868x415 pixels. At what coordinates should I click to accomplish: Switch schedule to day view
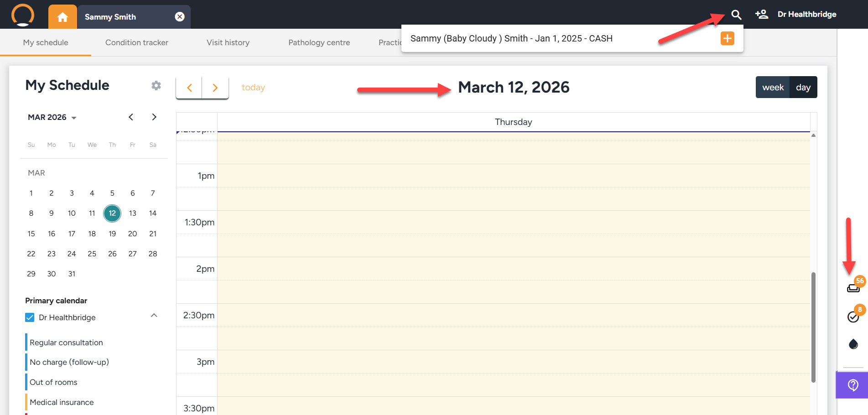pyautogui.click(x=803, y=87)
